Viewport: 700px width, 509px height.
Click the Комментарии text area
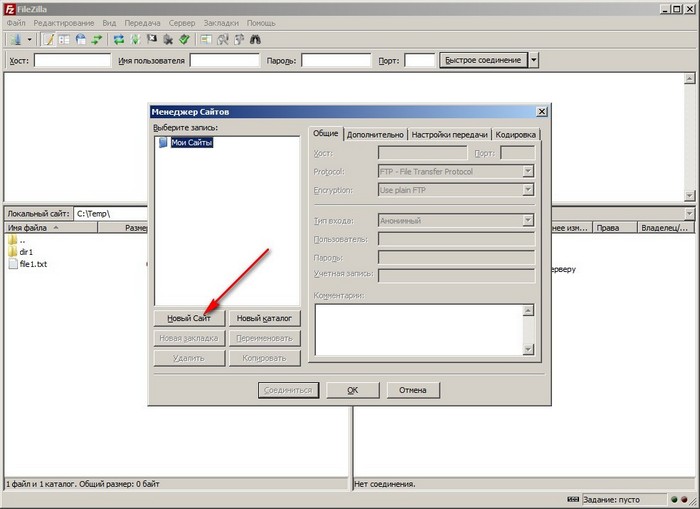click(419, 330)
